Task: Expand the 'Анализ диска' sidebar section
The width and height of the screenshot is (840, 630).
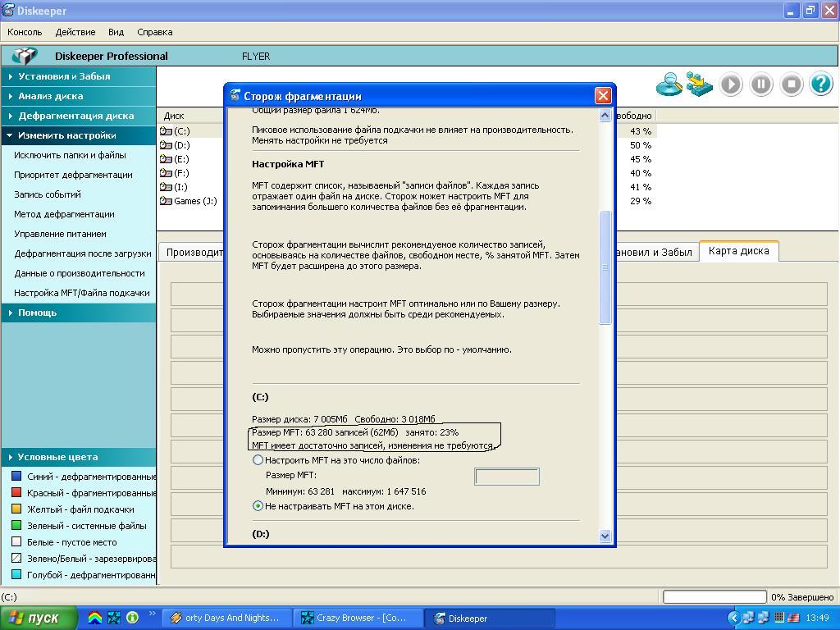Action: point(78,97)
